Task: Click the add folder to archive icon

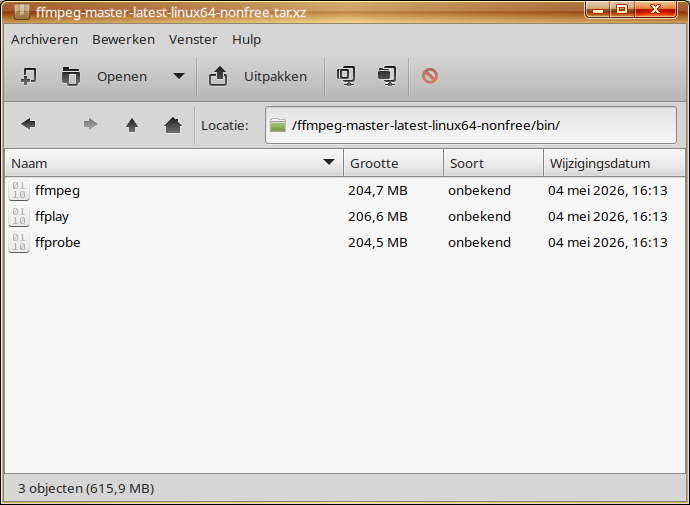Action: click(x=387, y=76)
